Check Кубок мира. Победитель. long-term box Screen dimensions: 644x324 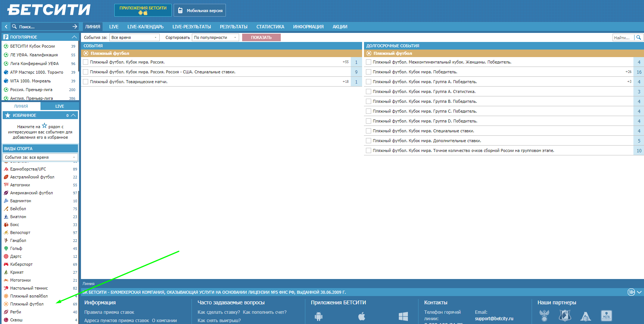click(x=369, y=72)
